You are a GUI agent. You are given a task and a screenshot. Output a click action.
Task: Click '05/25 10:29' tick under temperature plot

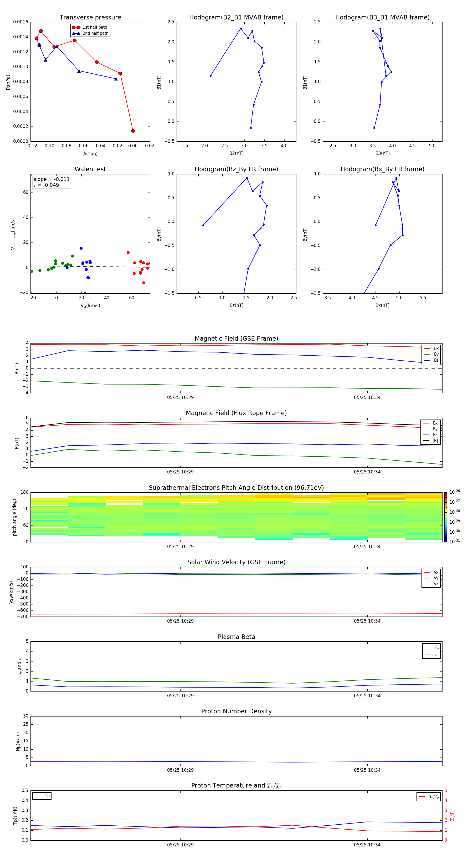click(181, 845)
